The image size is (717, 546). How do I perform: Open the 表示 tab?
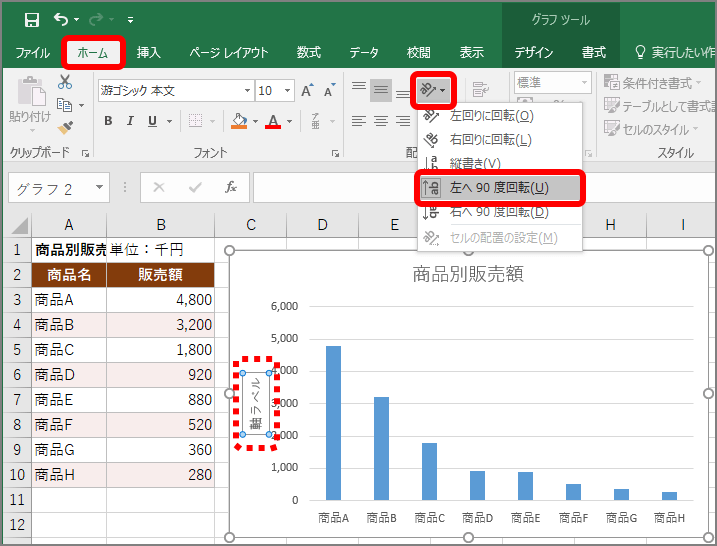point(471,53)
